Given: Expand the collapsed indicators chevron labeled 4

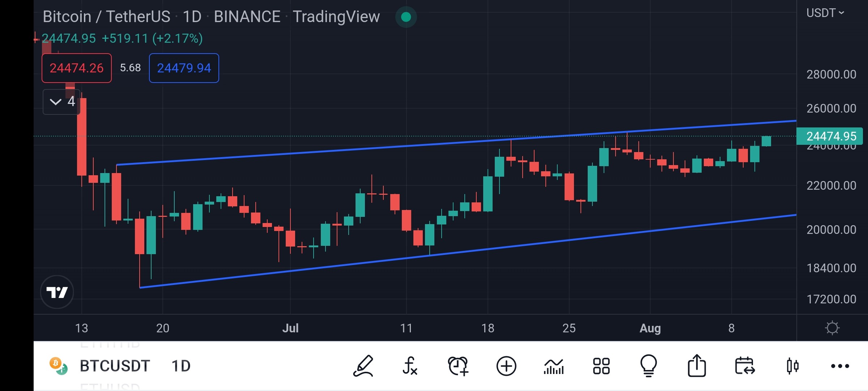Looking at the screenshot, I should click(61, 102).
